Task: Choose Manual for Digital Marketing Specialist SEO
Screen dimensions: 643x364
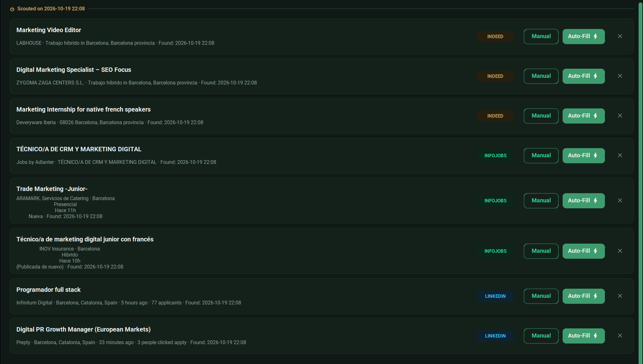Action: (541, 76)
